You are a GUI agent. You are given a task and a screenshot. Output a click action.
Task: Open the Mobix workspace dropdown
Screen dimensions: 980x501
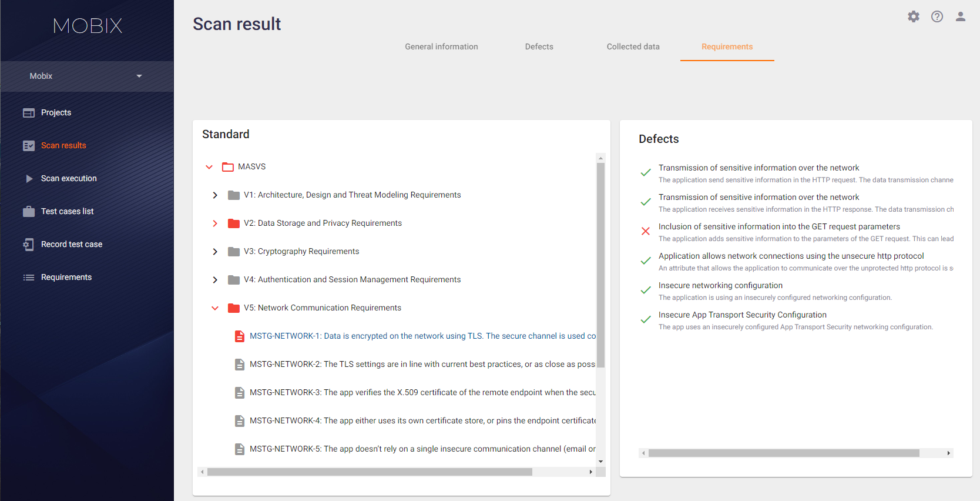(x=87, y=76)
